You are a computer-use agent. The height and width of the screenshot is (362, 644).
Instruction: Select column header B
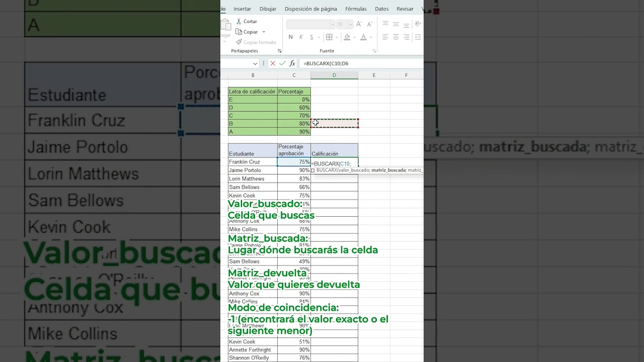point(253,75)
